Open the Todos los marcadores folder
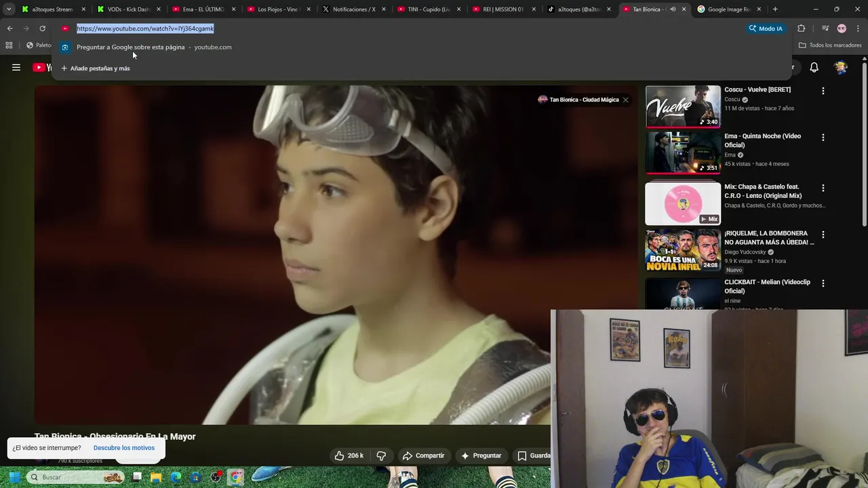Image resolution: width=868 pixels, height=488 pixels. [830, 45]
